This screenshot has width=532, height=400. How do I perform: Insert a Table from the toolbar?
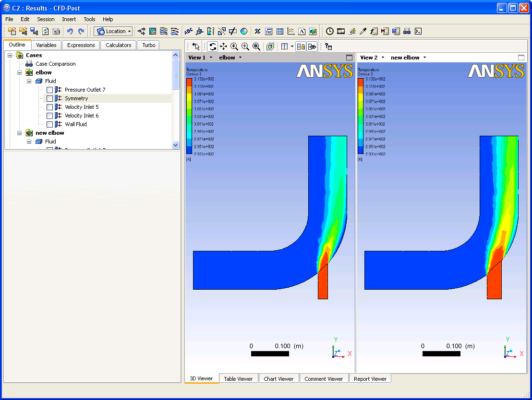click(x=280, y=31)
